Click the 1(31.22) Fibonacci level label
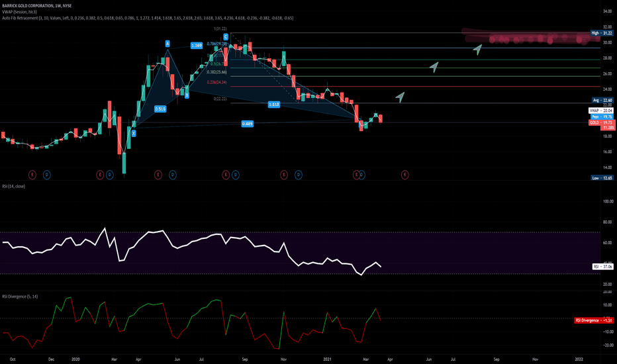 pos(220,28)
